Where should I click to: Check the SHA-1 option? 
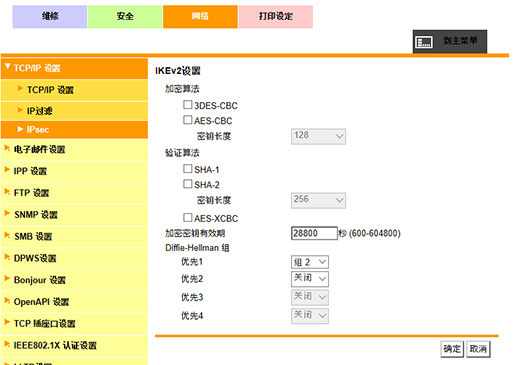pos(188,169)
